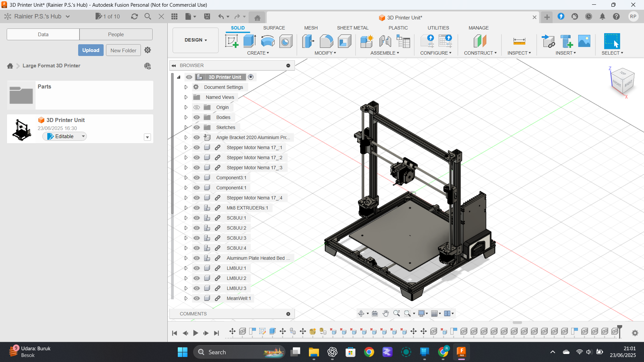644x362 pixels.
Task: Click the Insert Canvas image icon
Action: (x=584, y=41)
